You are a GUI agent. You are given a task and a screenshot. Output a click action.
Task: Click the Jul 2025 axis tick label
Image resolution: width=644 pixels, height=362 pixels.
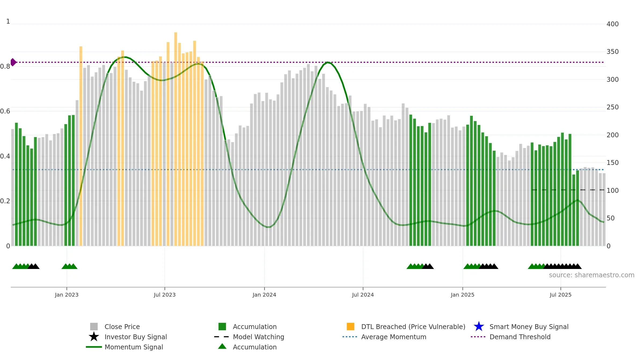[561, 295]
